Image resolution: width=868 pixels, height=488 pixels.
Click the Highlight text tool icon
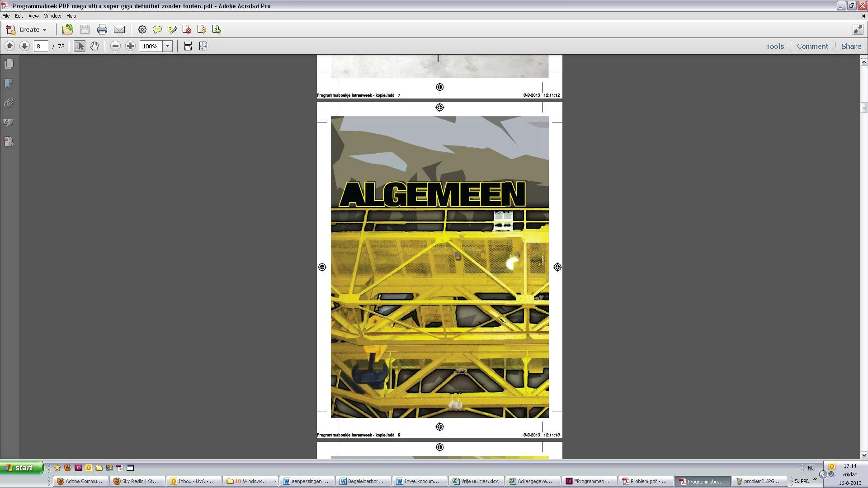[x=172, y=29]
